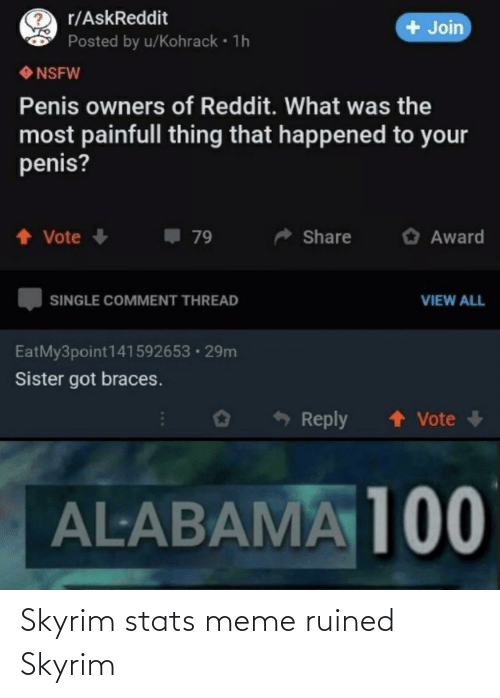The width and height of the screenshot is (500, 698).
Task: Open the 79 comments bubble icon
Action: (x=172, y=236)
